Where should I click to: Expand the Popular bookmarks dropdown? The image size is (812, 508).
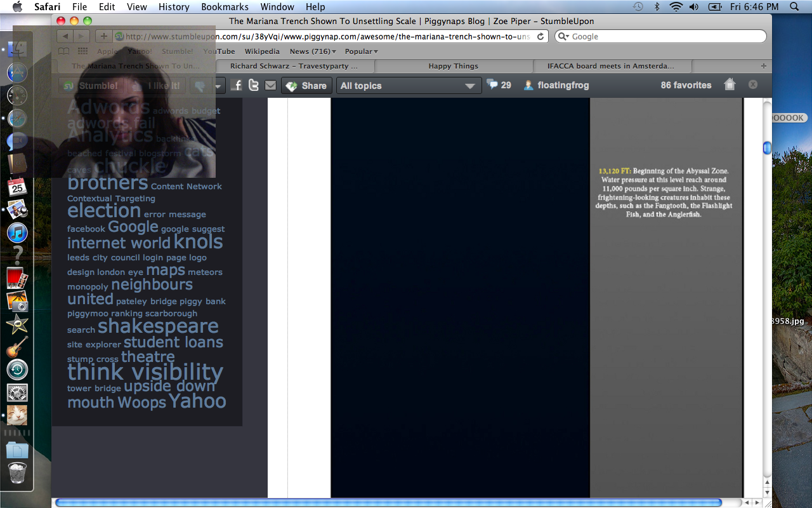click(x=361, y=51)
